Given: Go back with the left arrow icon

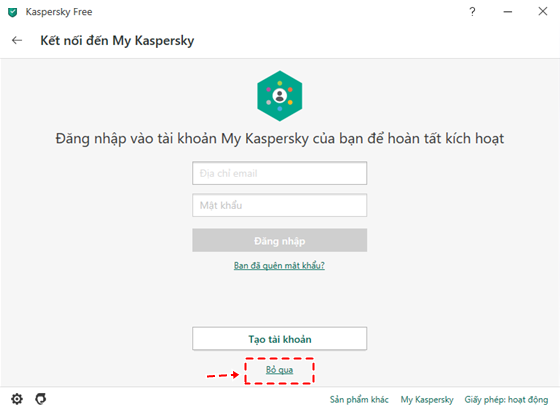Looking at the screenshot, I should (x=17, y=40).
